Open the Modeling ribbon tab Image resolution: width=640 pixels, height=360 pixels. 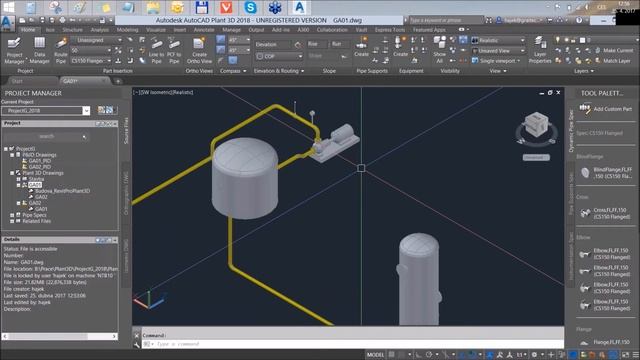tap(127, 30)
